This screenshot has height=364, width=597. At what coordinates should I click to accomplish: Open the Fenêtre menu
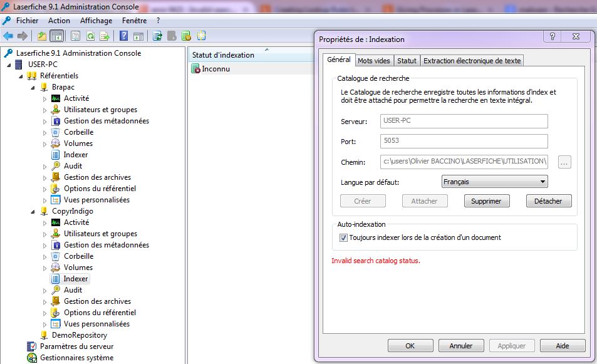point(135,21)
